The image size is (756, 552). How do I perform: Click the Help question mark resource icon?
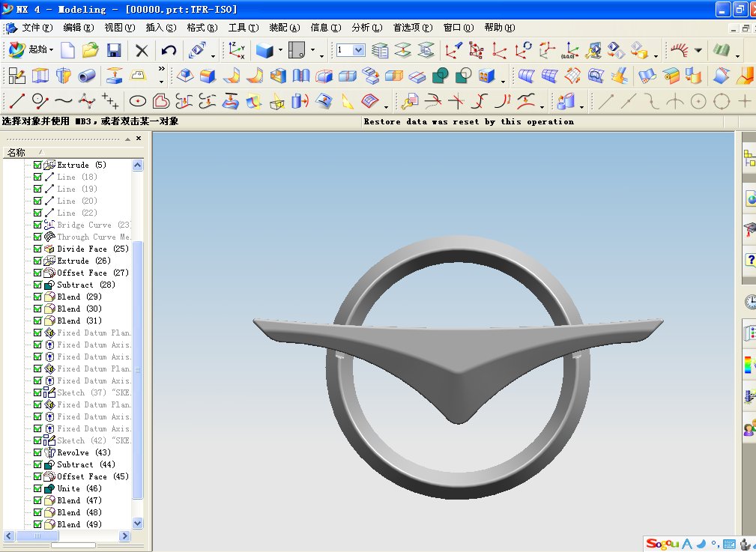[750, 261]
